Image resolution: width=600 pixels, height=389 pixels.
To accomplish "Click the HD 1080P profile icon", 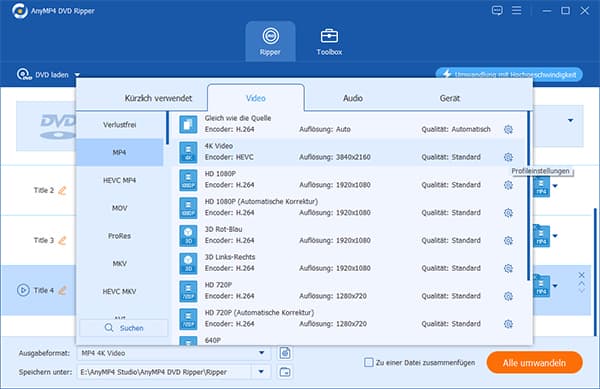I will click(x=188, y=180).
